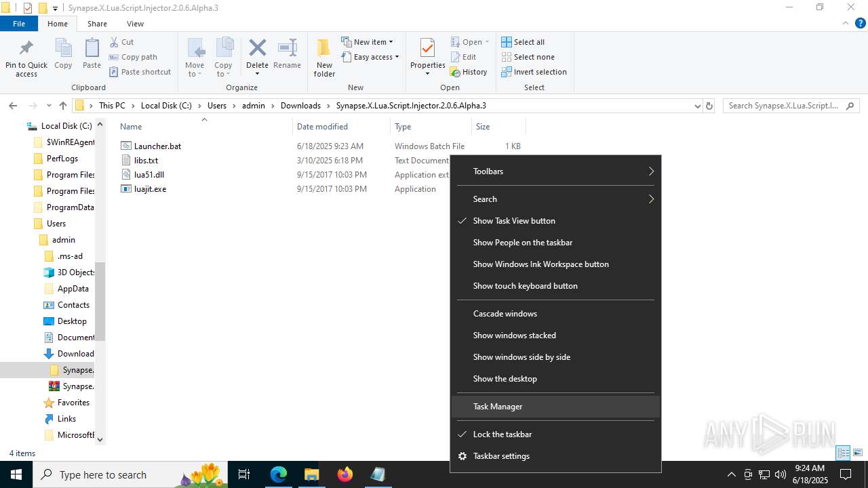Click Edit in the Open group
Image resolution: width=868 pixels, height=488 pixels.
click(x=463, y=57)
